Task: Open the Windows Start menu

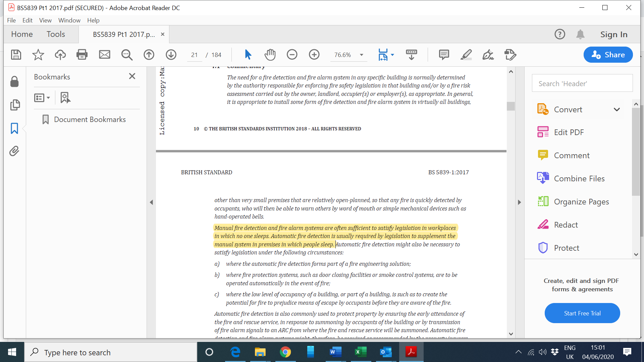Action: coord(12,352)
